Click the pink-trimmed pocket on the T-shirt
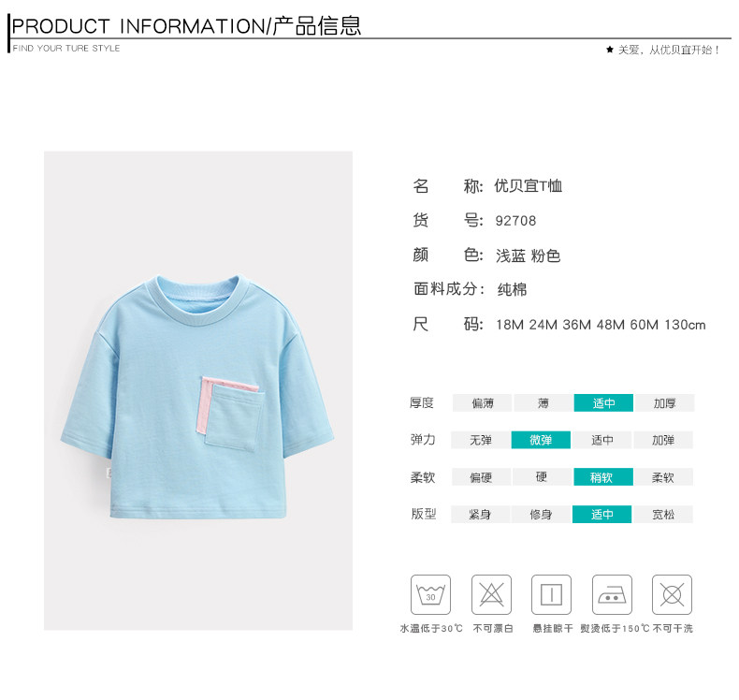739x700 pixels. (x=232, y=413)
